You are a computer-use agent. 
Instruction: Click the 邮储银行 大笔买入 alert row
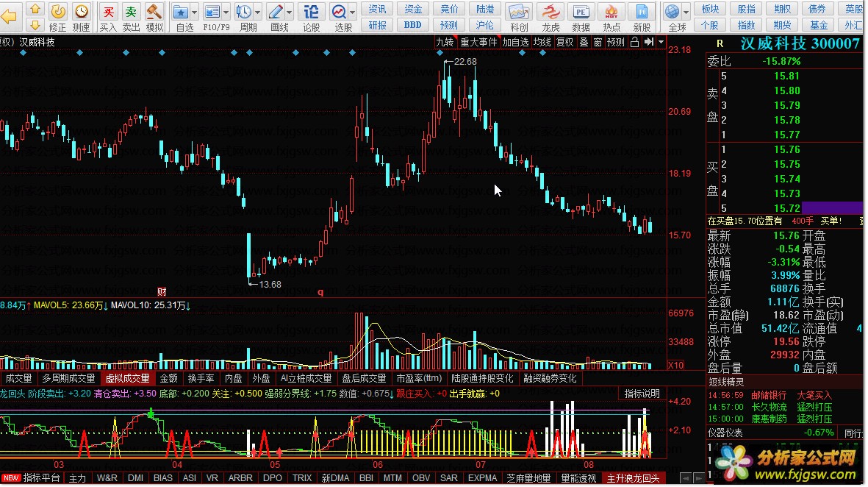770,395
